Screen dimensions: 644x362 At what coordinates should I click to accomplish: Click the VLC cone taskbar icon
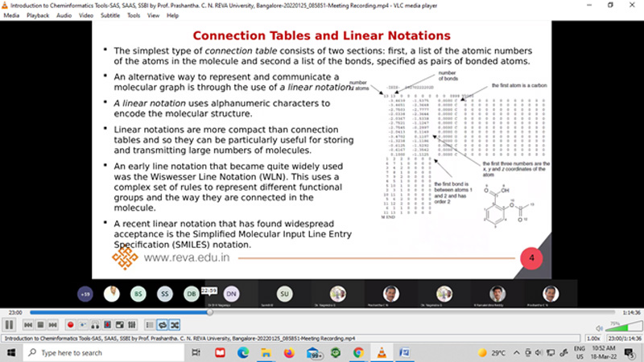[382, 352]
